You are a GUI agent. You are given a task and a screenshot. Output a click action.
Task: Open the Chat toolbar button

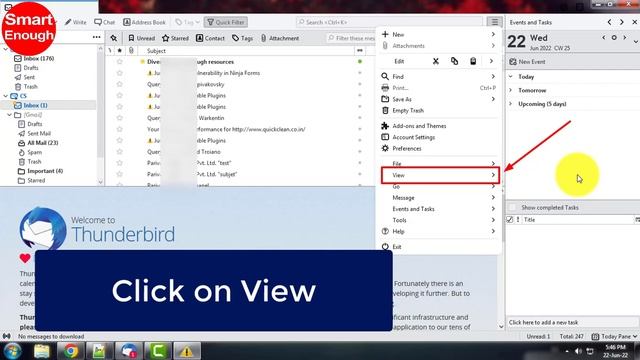click(104, 22)
